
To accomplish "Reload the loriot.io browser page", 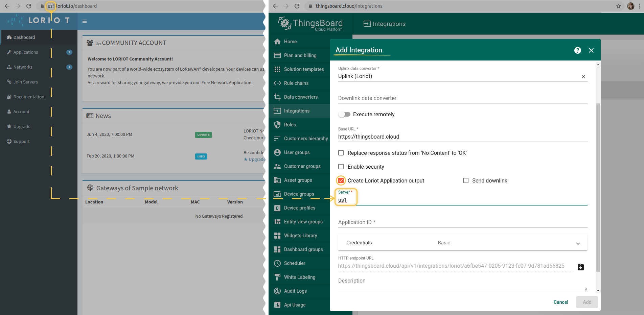I will pos(29,6).
